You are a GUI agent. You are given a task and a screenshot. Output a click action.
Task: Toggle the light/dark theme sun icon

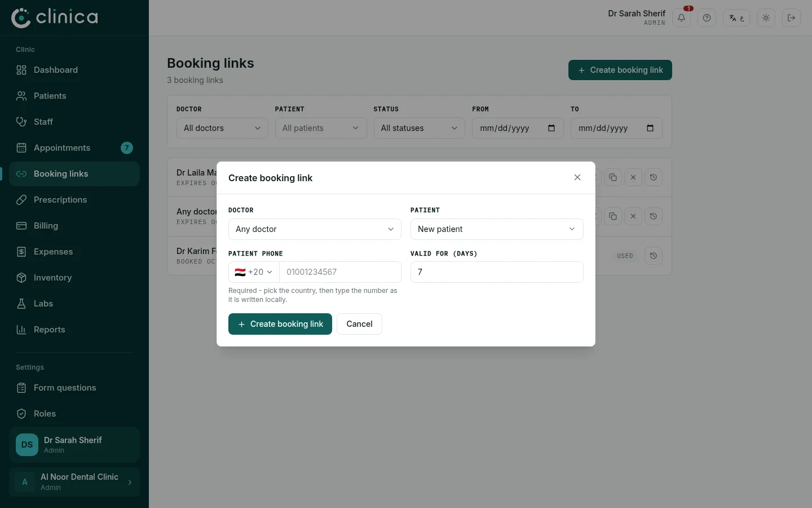tap(766, 18)
